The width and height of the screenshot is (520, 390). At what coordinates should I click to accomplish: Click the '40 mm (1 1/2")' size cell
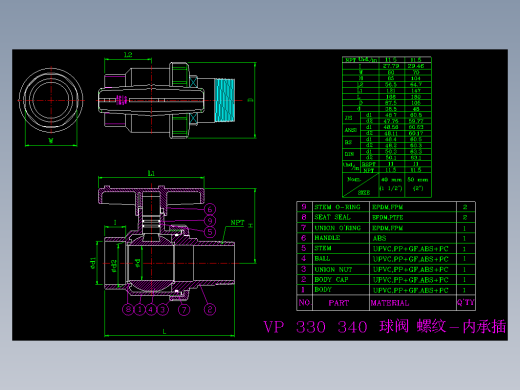(x=391, y=184)
